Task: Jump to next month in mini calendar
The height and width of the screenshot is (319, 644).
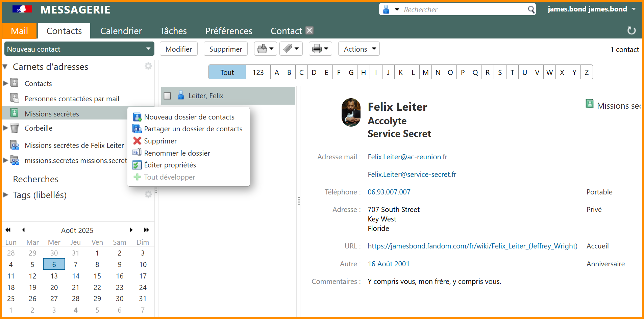Action: tap(131, 230)
